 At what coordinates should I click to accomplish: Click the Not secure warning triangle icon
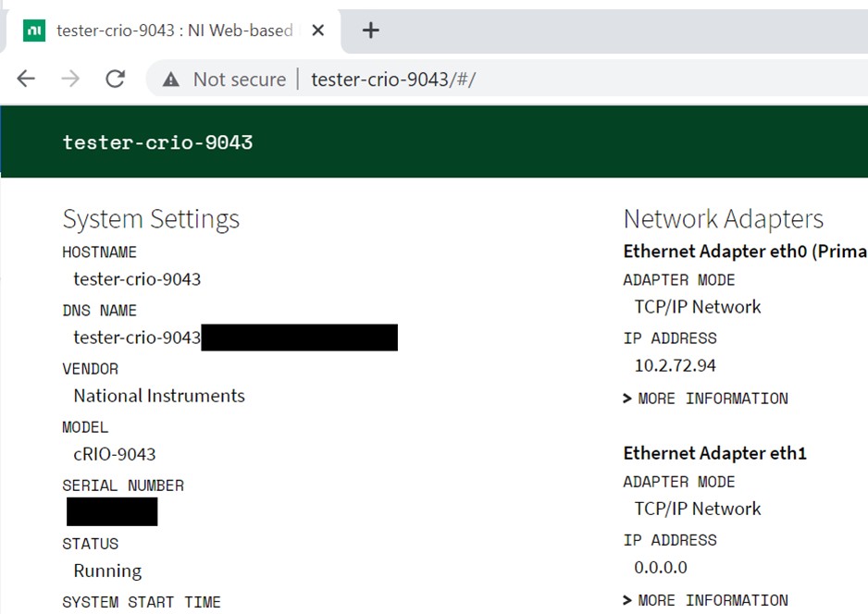(172, 79)
